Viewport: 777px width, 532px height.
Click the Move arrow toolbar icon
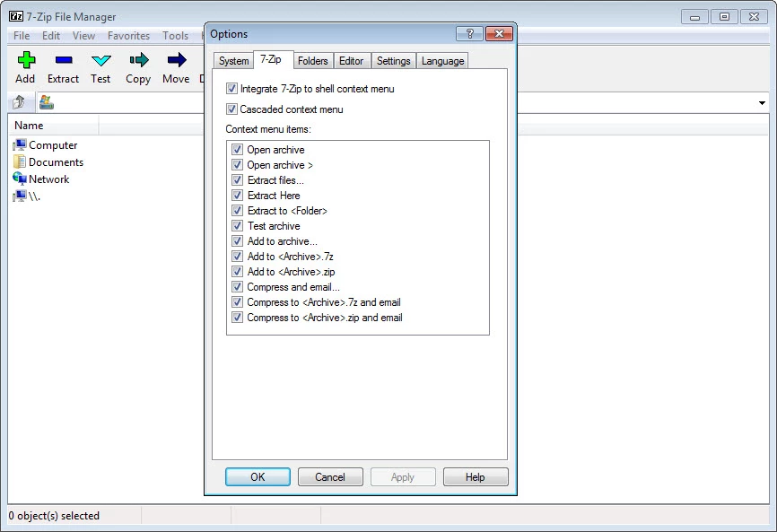click(177, 60)
